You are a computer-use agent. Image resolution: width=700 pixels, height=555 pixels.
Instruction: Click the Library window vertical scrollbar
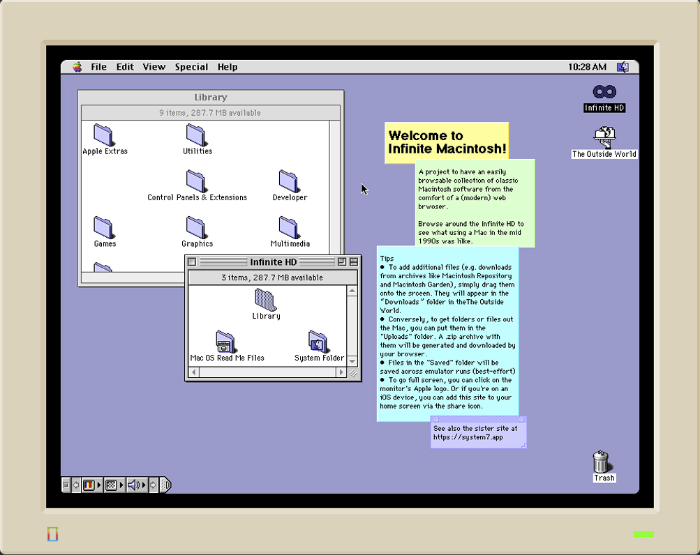(335, 187)
